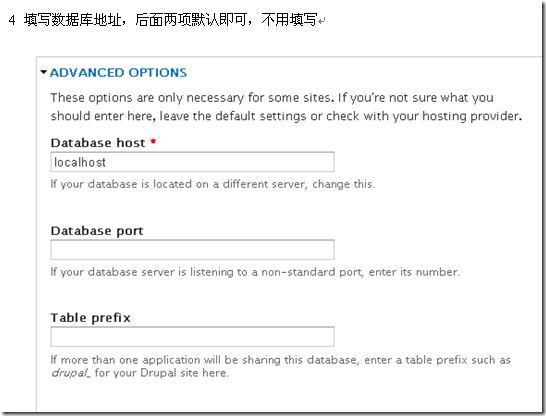Click the Table prefix label

click(91, 318)
